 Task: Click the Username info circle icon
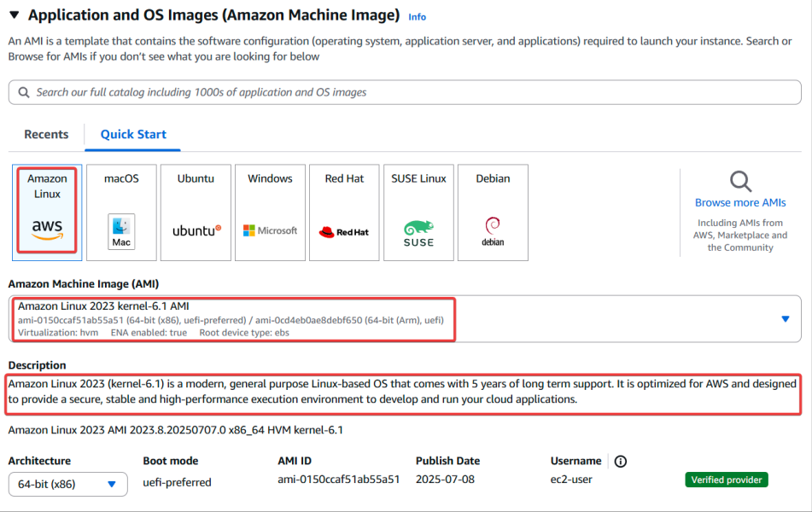621,462
